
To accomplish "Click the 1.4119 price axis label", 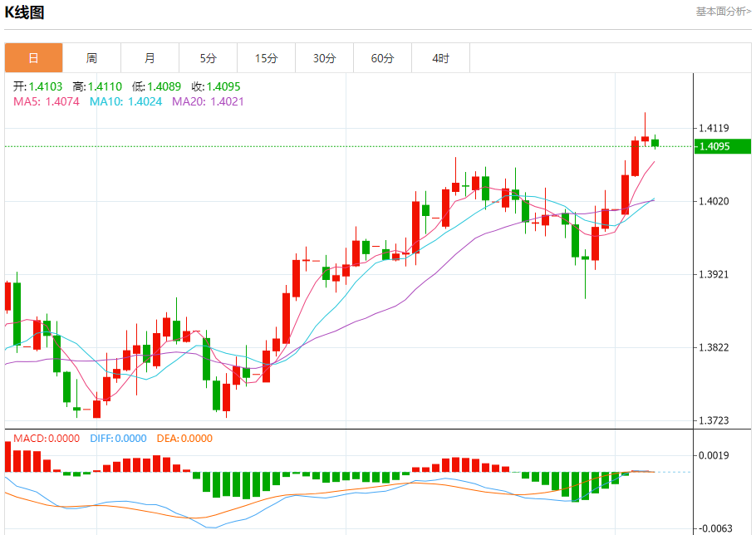I will pos(714,128).
